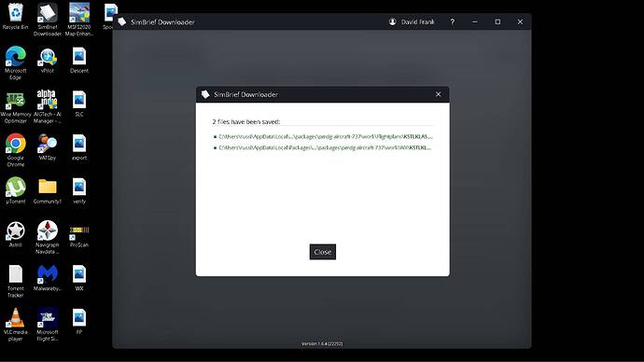The width and height of the screenshot is (644, 362).
Task: Open the SLC image file
Action: tap(79, 104)
